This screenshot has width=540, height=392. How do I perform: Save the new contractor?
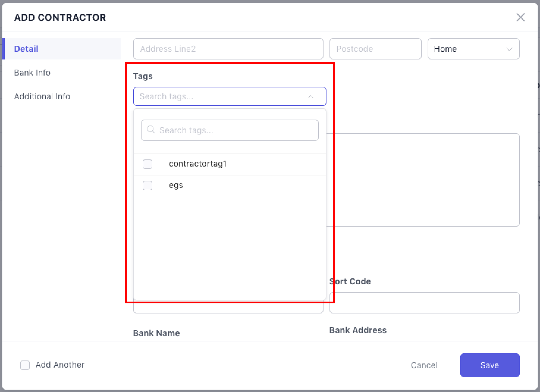pyautogui.click(x=489, y=365)
